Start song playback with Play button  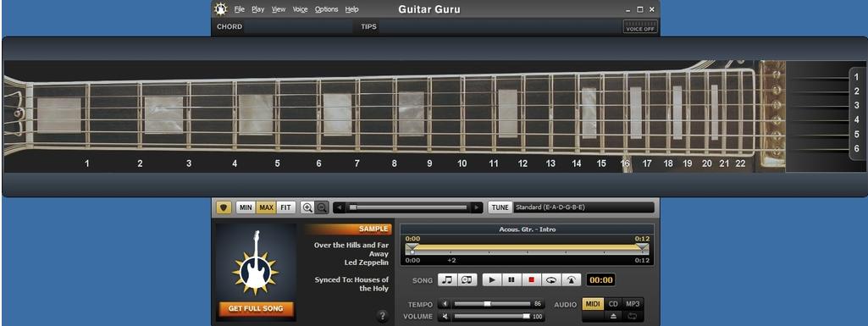coord(491,279)
